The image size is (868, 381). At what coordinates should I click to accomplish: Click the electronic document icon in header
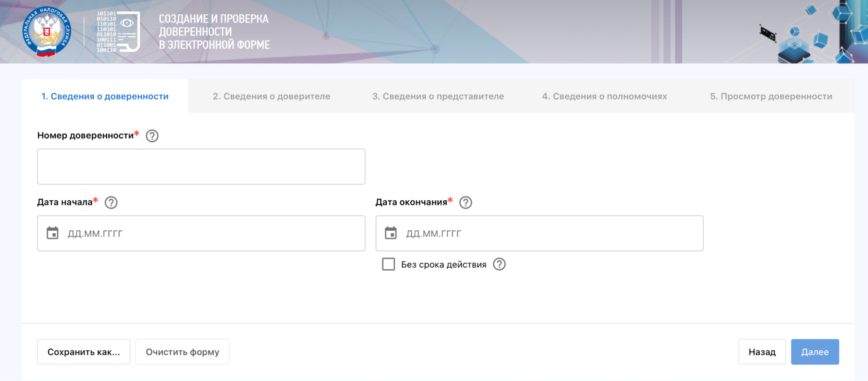119,32
